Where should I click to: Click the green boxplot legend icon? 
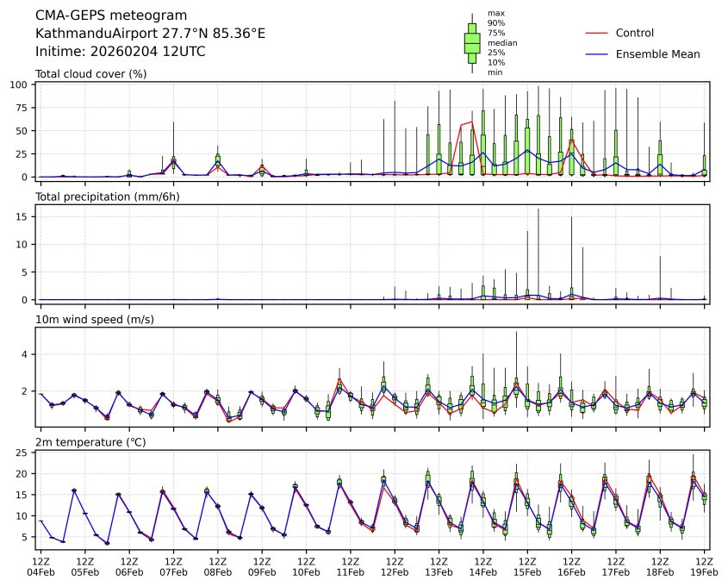(x=472, y=42)
